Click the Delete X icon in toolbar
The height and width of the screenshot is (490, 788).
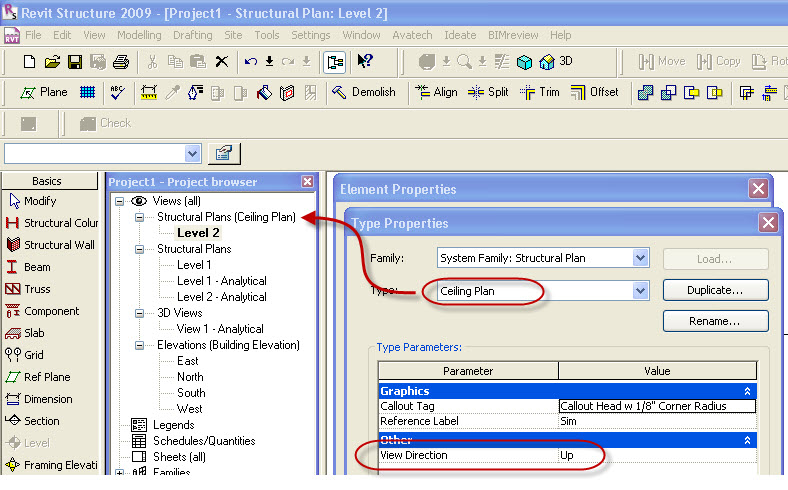pos(221,62)
